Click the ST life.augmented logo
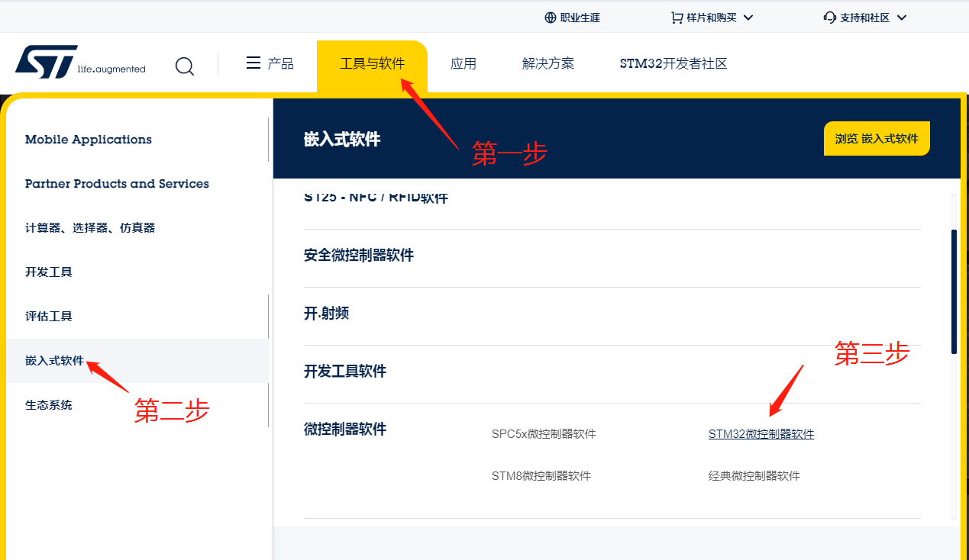 (x=80, y=62)
